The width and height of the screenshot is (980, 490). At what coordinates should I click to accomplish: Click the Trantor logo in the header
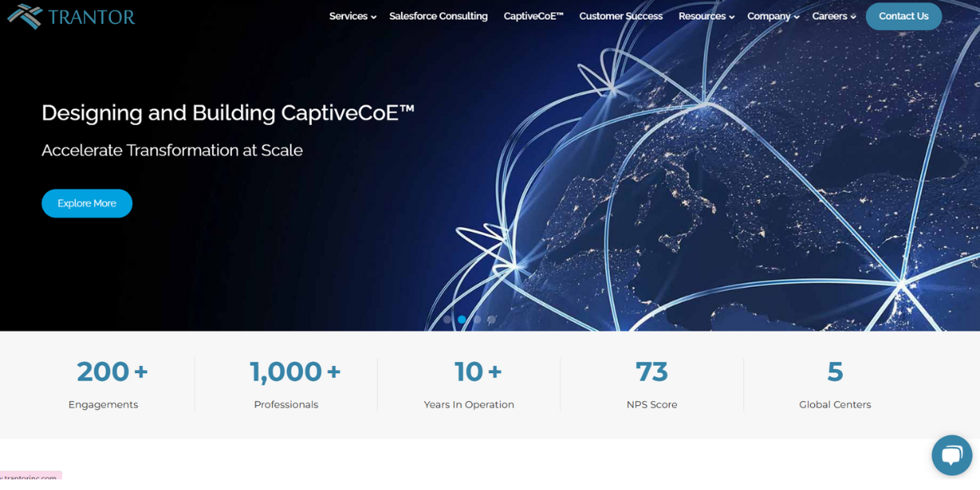tap(72, 16)
